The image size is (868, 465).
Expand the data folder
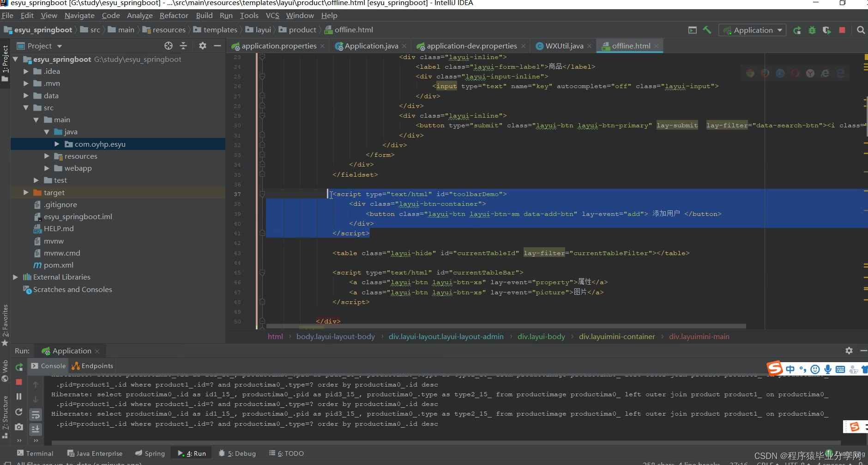click(x=26, y=95)
